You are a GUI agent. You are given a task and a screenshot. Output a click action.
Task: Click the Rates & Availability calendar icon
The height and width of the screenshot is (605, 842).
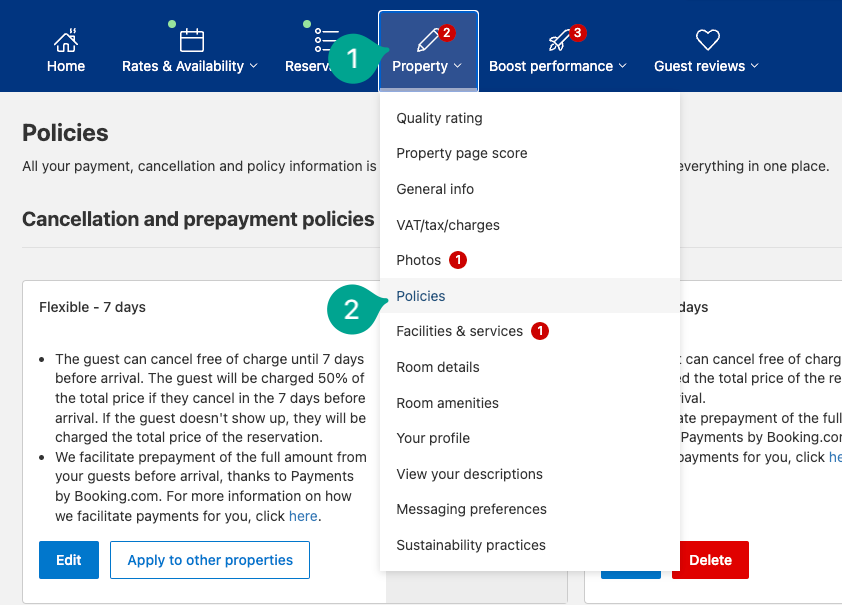click(x=192, y=40)
